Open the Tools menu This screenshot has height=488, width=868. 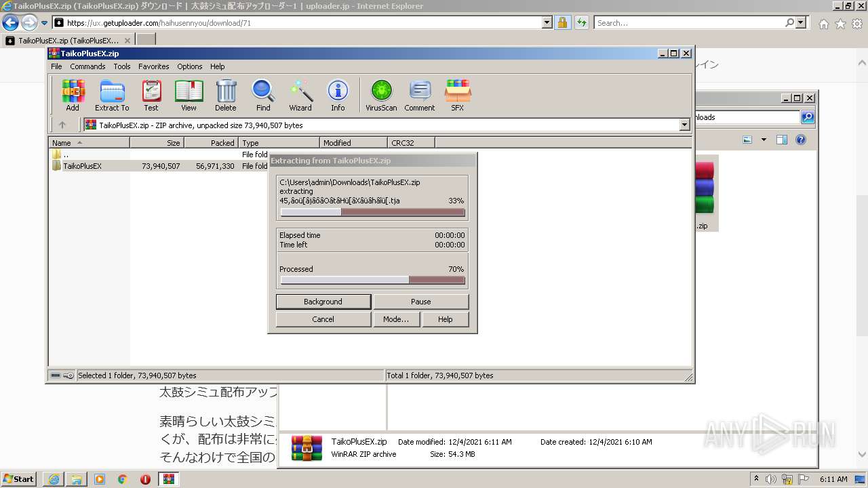click(122, 66)
